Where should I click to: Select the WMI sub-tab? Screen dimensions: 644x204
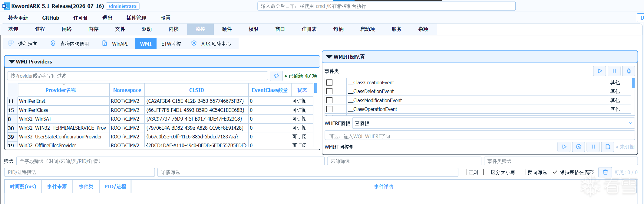coord(146,44)
